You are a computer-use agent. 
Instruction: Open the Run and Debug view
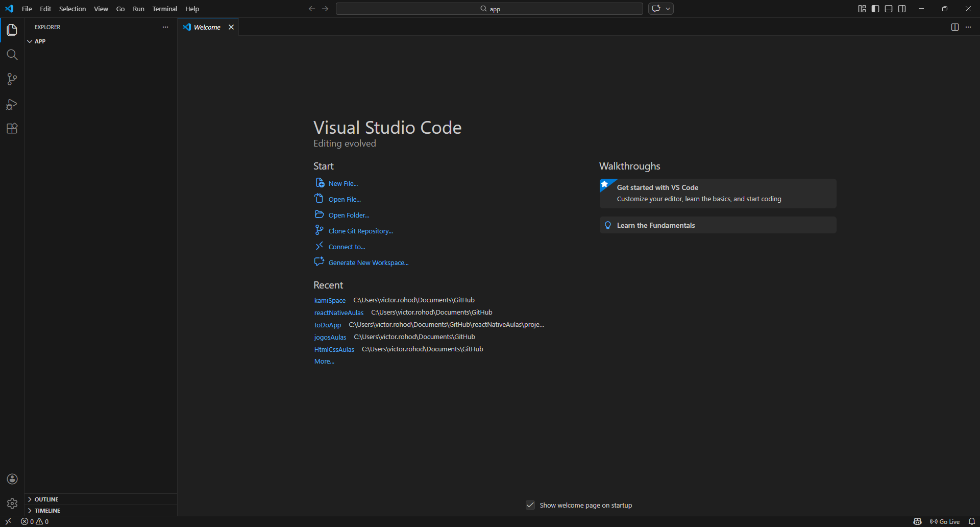[x=12, y=104]
